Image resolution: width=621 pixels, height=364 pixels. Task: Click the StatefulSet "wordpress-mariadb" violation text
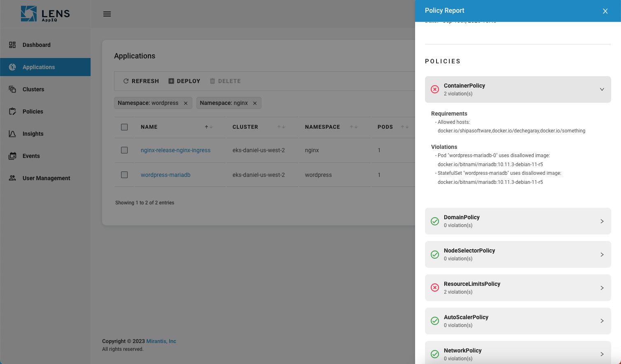[498, 178]
